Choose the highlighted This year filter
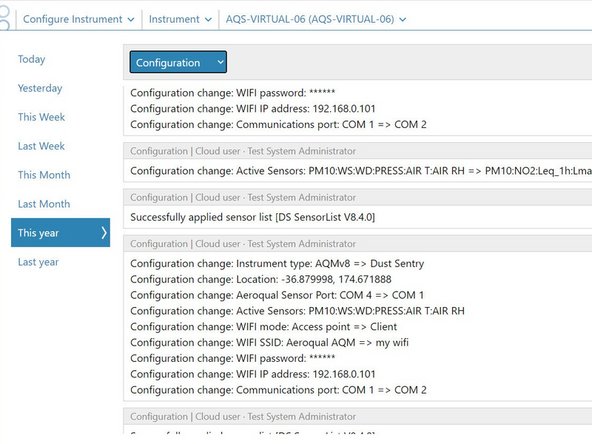Image resolution: width=592 pixels, height=444 pixels. [60, 233]
